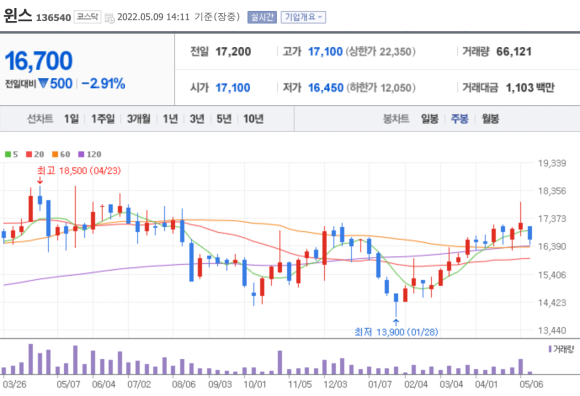This screenshot has width=580, height=396.
Task: Select the 5년 line chart tab
Action: pos(224,119)
